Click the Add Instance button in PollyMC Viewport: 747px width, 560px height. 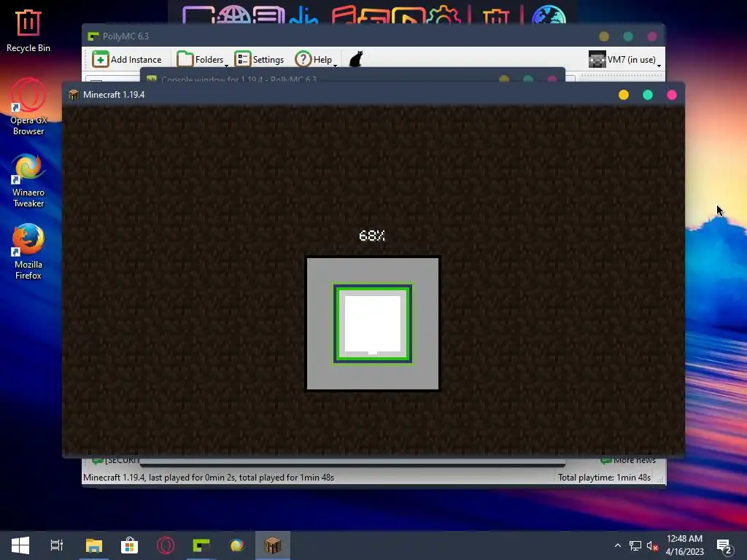pos(127,60)
